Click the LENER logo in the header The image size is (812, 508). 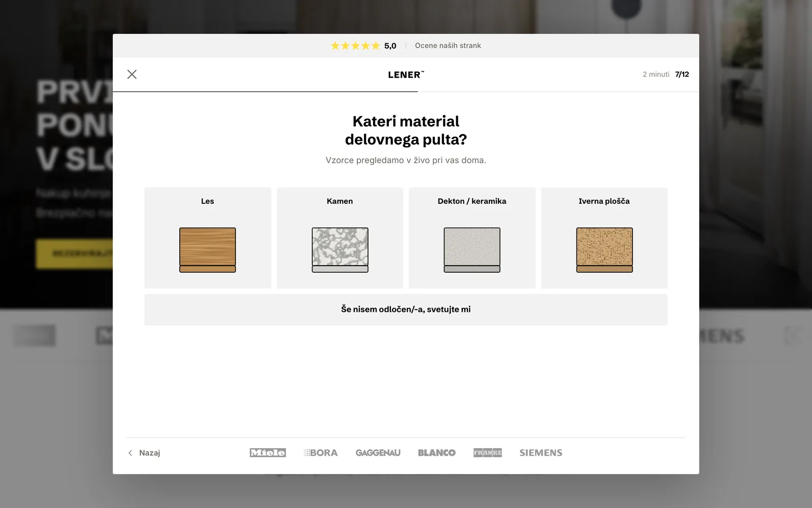coord(406,75)
